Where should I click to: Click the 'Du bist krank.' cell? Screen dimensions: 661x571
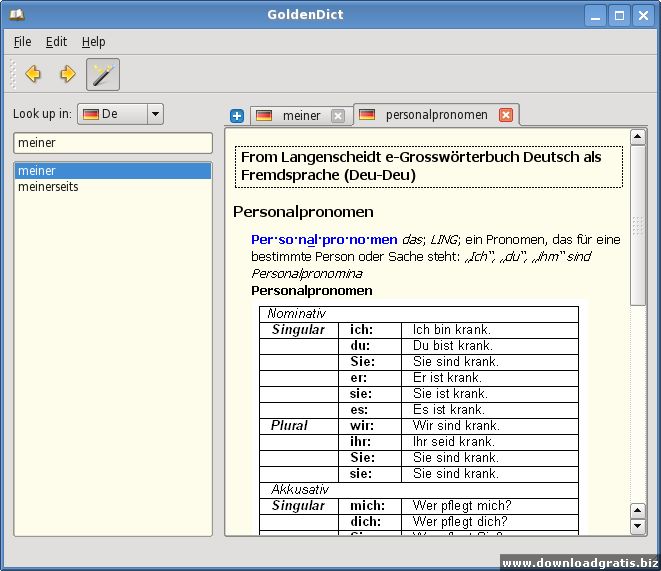point(490,346)
